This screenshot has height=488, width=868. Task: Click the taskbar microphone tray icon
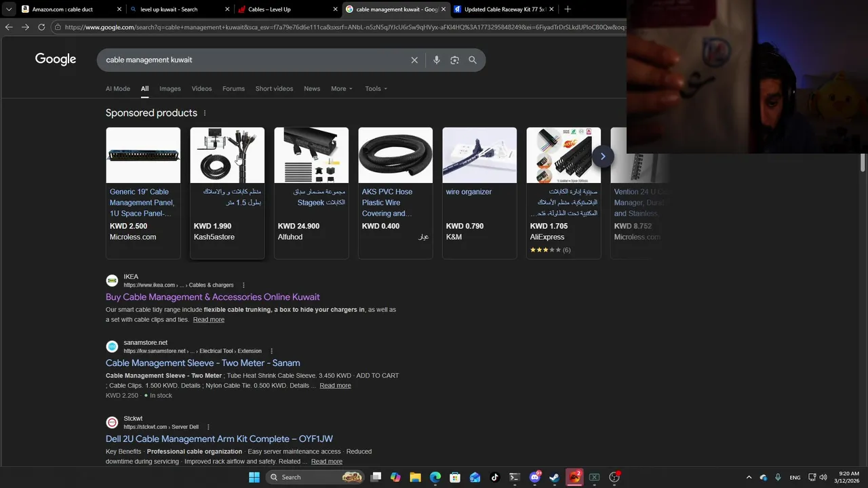[x=778, y=477]
